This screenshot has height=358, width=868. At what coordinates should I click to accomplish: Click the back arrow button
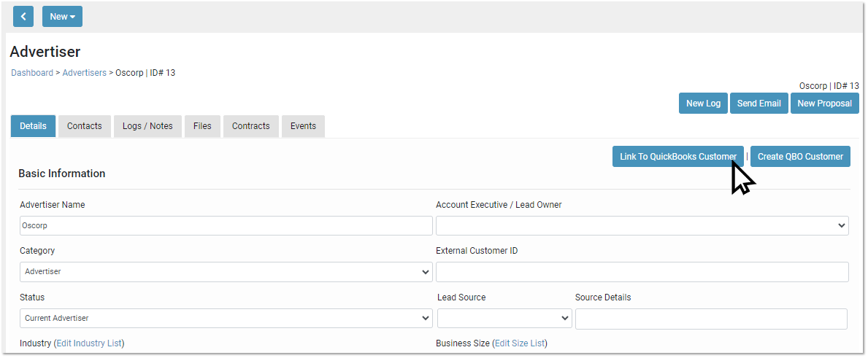point(23,17)
